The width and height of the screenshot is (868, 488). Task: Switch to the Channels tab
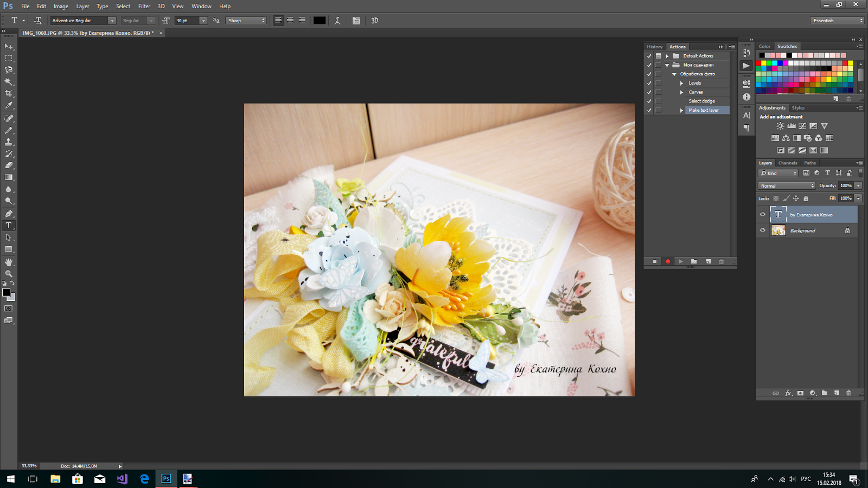click(x=788, y=163)
